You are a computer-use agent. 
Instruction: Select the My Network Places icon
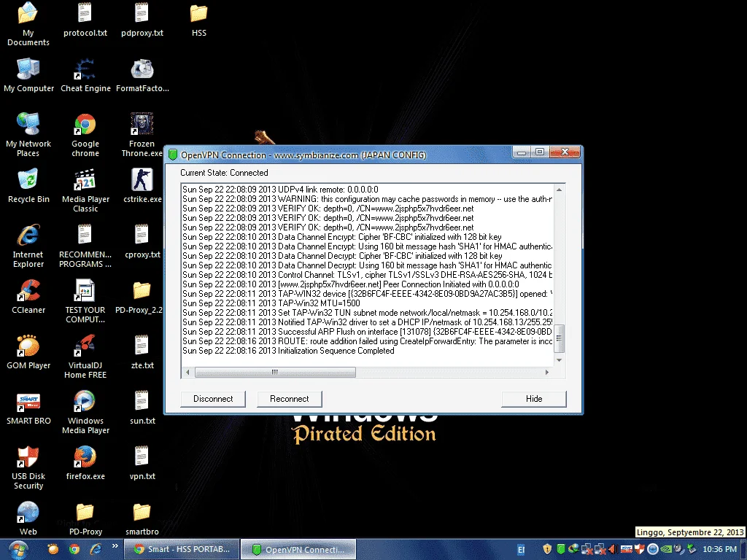pyautogui.click(x=28, y=135)
